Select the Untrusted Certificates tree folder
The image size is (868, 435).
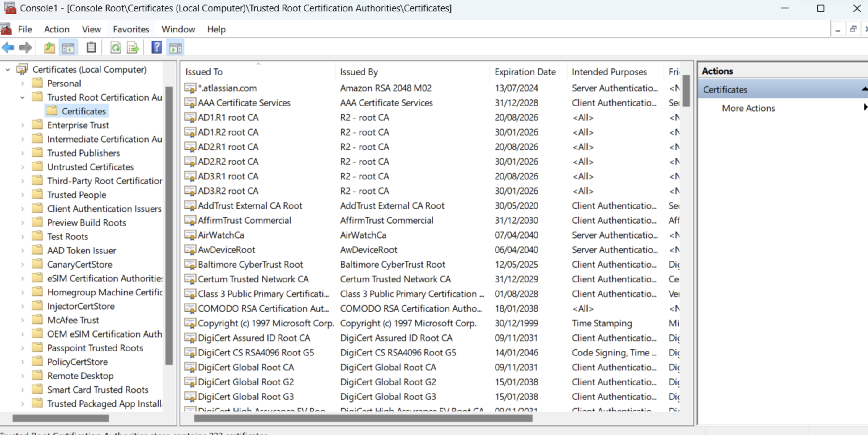click(90, 167)
